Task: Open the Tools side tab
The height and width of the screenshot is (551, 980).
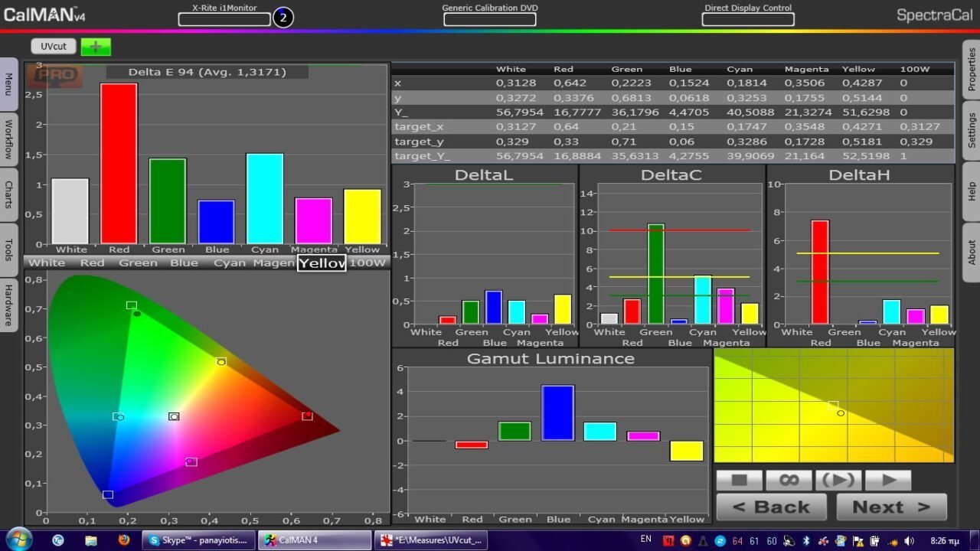Action: click(x=8, y=249)
